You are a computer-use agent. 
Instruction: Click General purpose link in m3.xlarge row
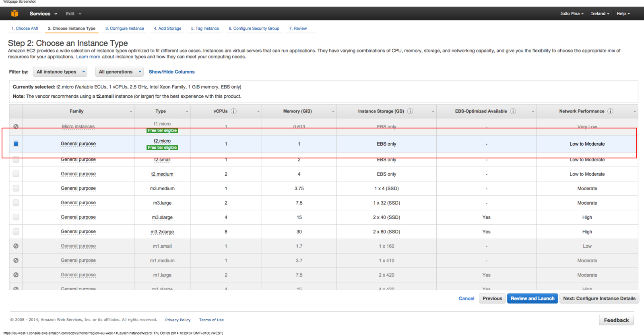78,217
